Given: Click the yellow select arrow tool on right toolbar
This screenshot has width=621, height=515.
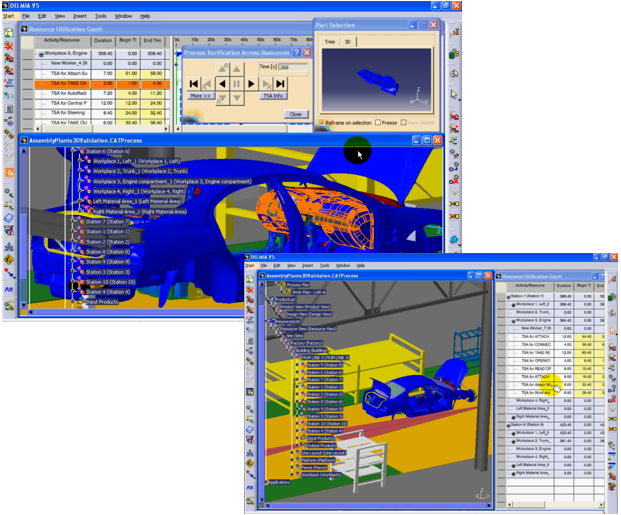Looking at the screenshot, I should (454, 95).
